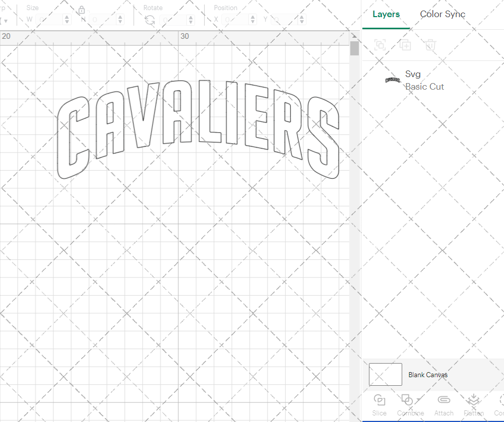This screenshot has height=422, width=504.
Task: Click the Height stepper arrows
Action: (120, 20)
